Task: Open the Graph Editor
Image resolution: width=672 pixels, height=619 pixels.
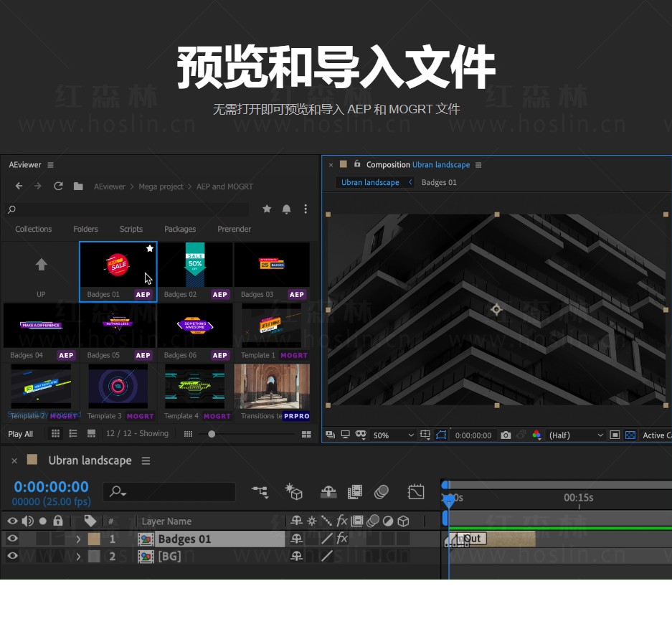Action: click(416, 491)
